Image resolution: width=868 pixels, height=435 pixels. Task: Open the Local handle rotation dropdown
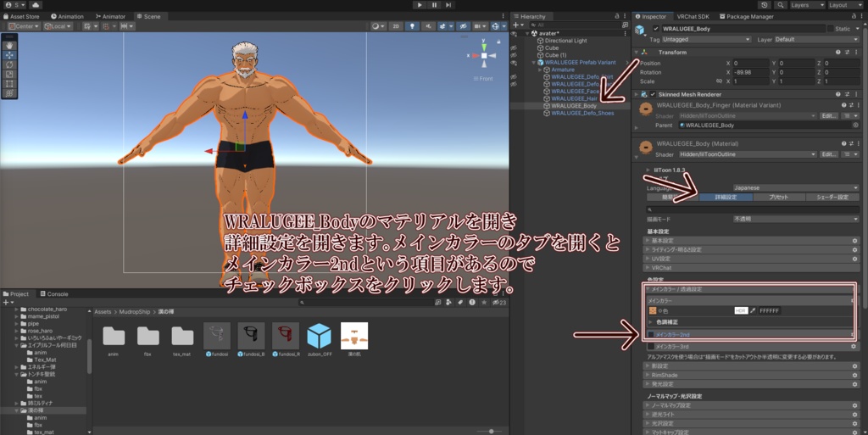58,26
